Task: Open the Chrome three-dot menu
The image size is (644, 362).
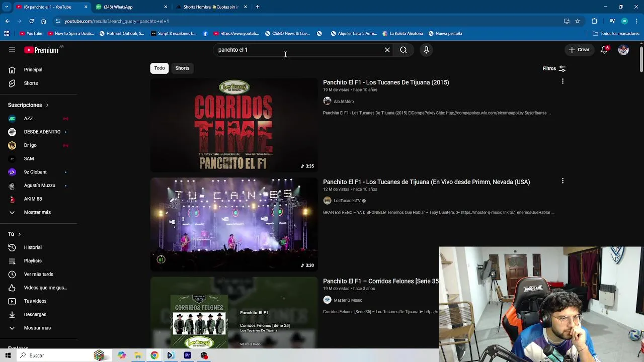Action: (637, 21)
